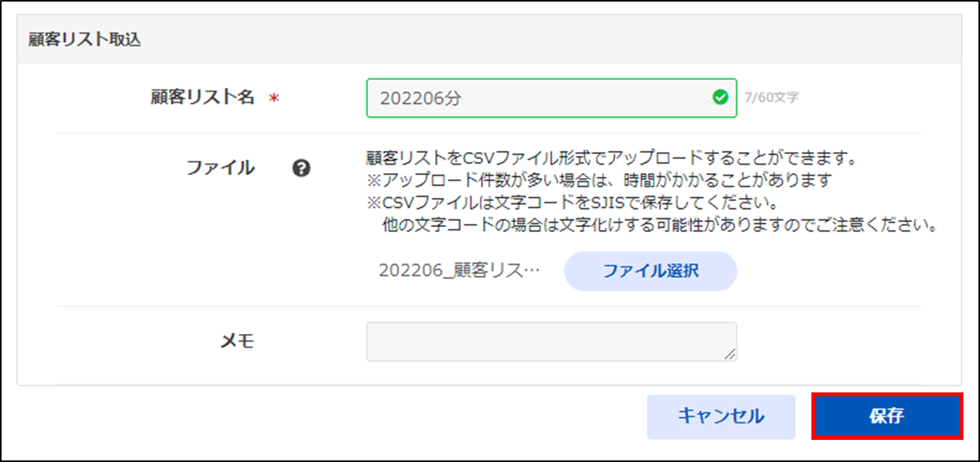Click the divider between ファイル and メモ rows

[489, 307]
